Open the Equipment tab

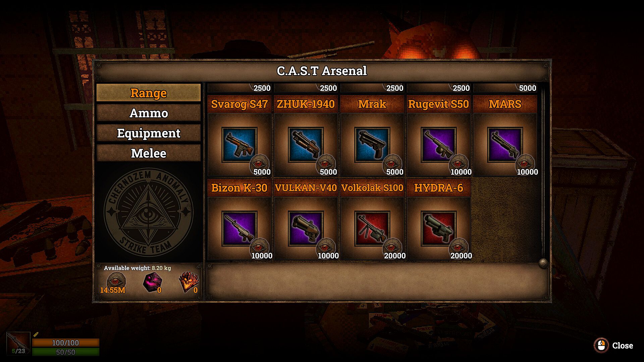149,133
